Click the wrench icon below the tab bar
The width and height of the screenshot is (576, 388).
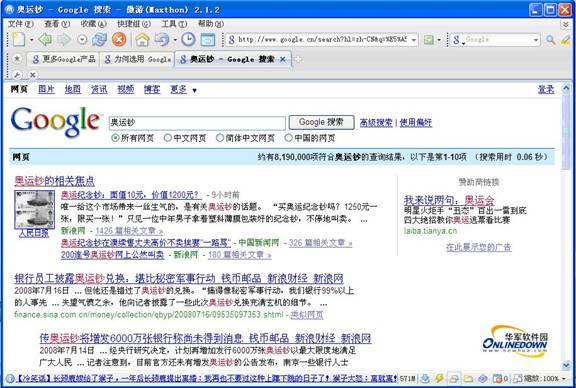[x=17, y=75]
